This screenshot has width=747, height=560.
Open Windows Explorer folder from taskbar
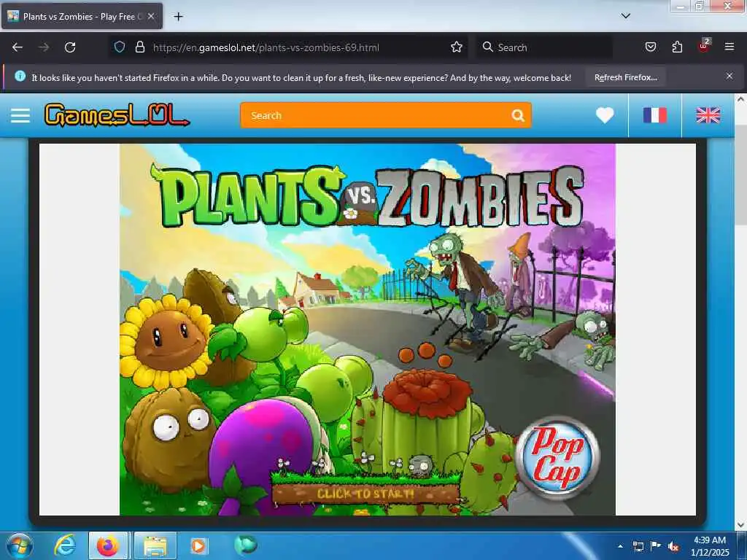click(155, 546)
